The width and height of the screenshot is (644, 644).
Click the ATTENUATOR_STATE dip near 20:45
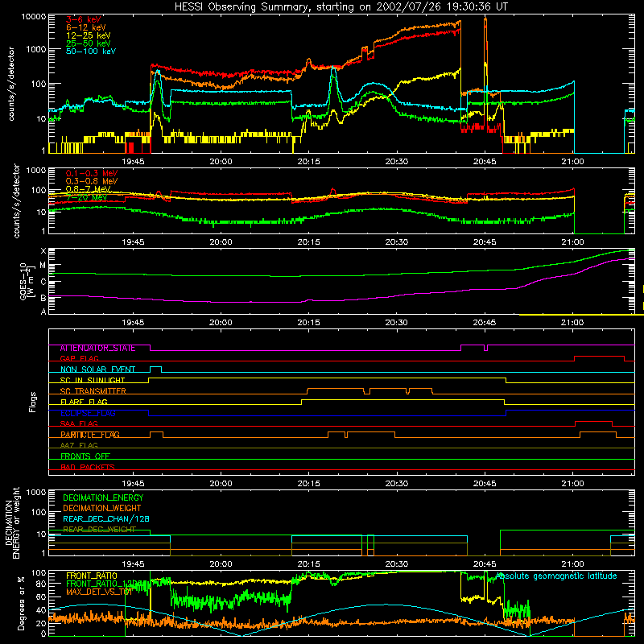tap(486, 348)
